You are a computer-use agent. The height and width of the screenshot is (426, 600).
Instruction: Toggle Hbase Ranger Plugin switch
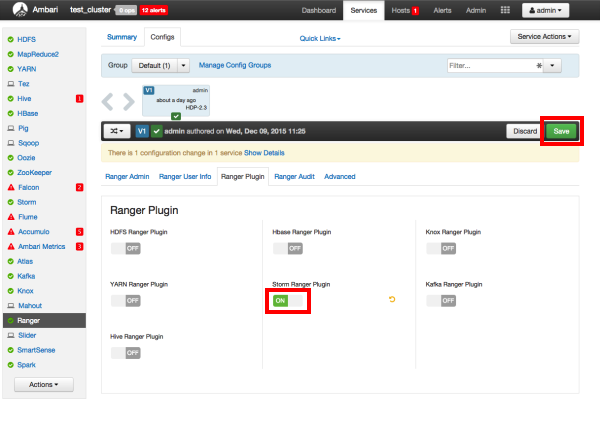pos(288,248)
